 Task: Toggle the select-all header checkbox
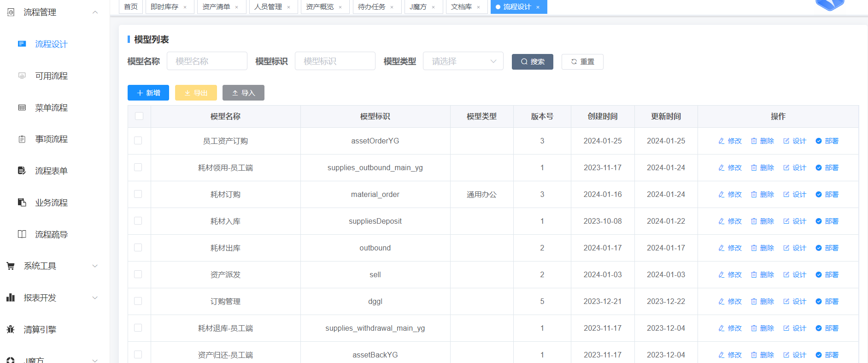pos(139,116)
